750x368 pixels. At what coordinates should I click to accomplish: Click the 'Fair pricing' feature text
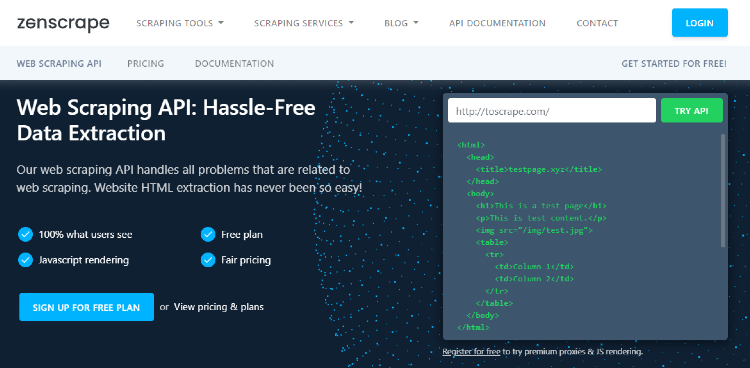[x=246, y=260]
